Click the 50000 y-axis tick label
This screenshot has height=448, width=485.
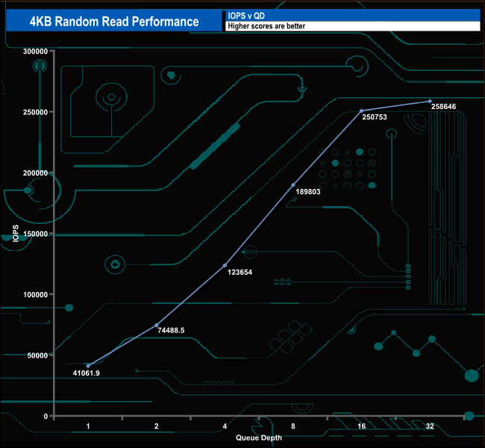[x=37, y=355]
